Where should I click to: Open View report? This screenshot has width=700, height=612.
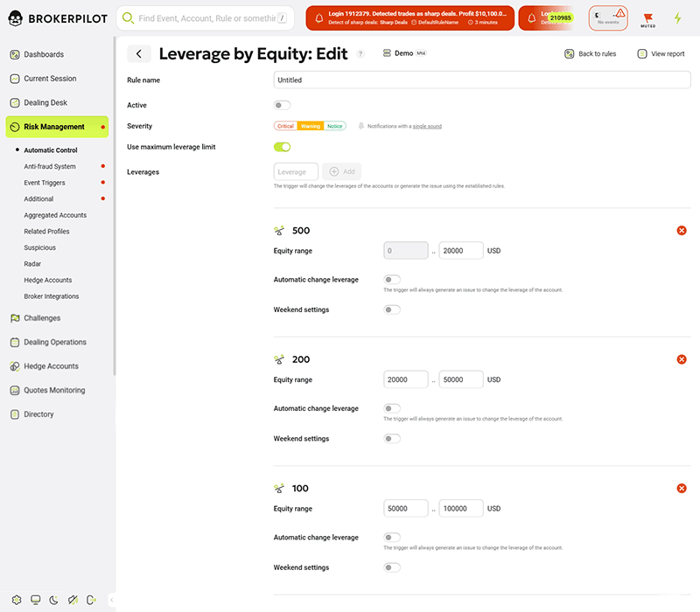661,53
